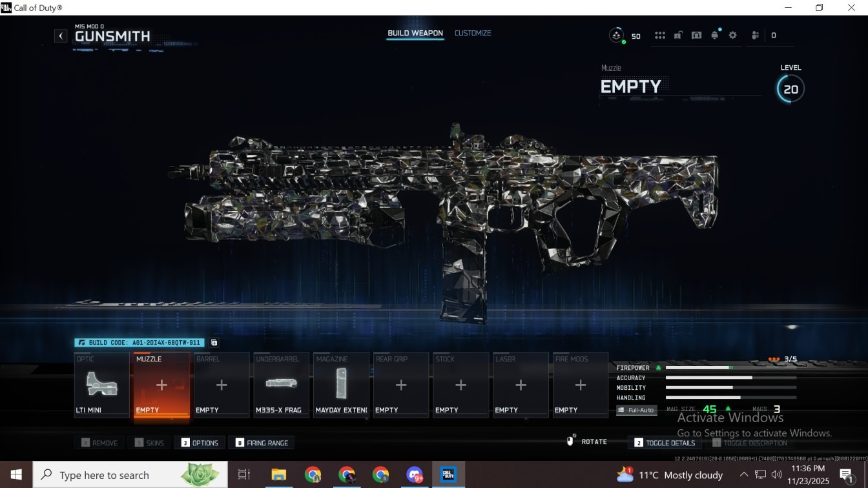Screen dimensions: 868x488
Task: Click the Toggle Description button
Action: tap(749, 443)
